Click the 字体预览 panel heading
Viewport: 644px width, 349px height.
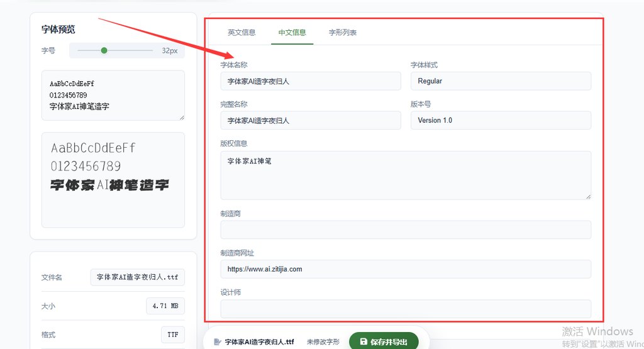click(58, 29)
